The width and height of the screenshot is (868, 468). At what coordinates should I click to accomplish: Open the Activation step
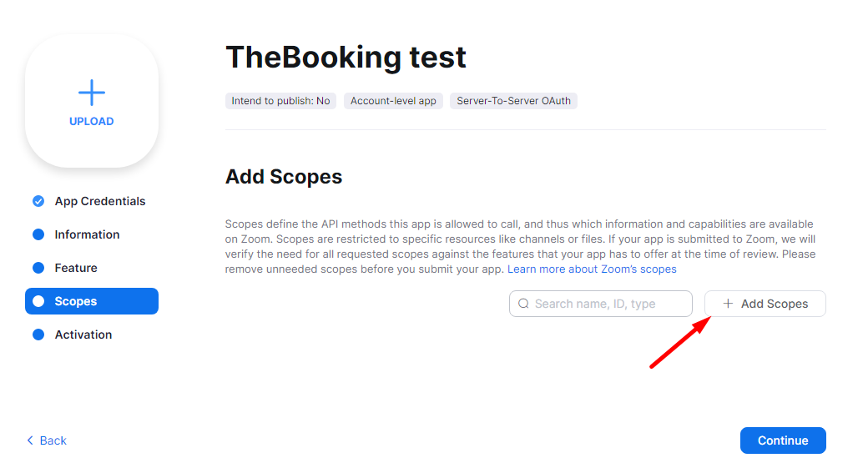[x=83, y=335]
